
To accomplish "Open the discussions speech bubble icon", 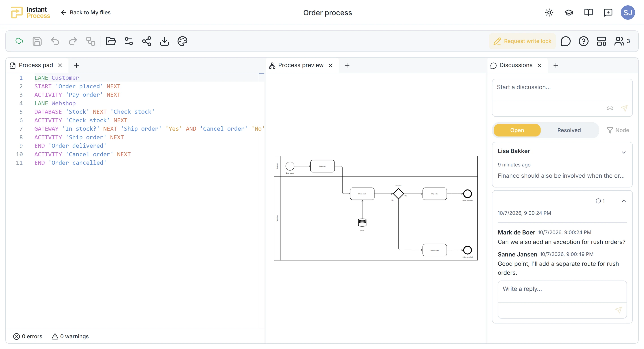I will coord(566,41).
